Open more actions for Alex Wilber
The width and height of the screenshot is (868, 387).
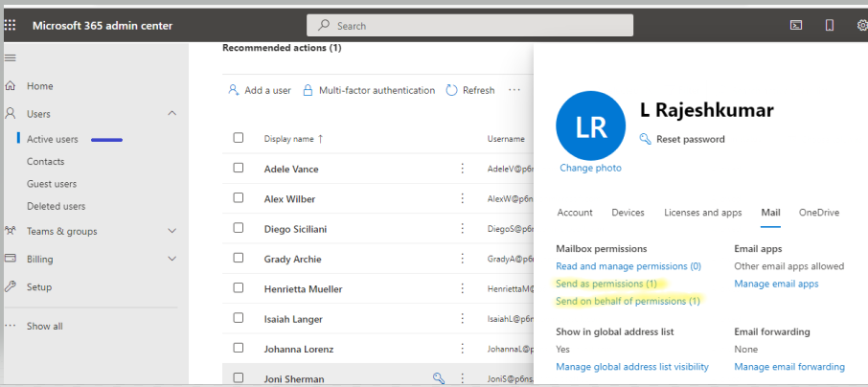pos(462,198)
